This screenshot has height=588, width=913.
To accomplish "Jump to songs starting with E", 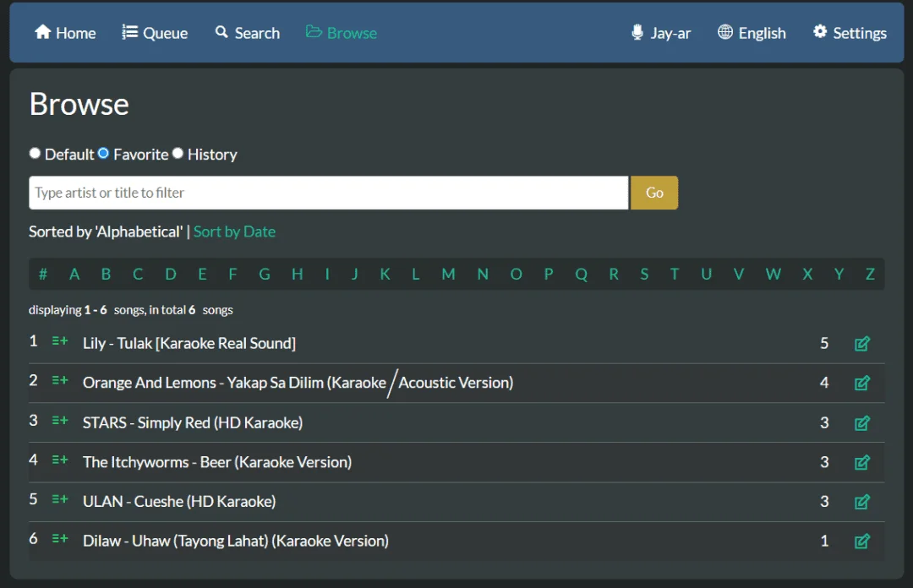I will coord(202,274).
